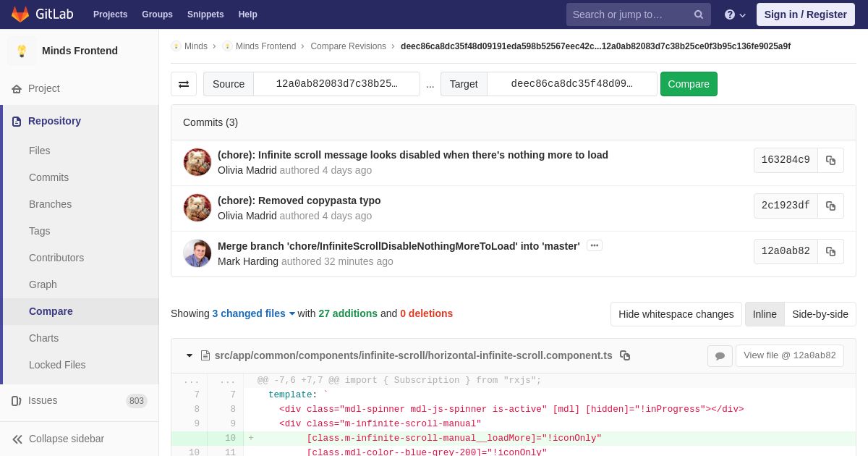Click Hide whitespace changes
This screenshot has height=456, width=868.
point(676,314)
